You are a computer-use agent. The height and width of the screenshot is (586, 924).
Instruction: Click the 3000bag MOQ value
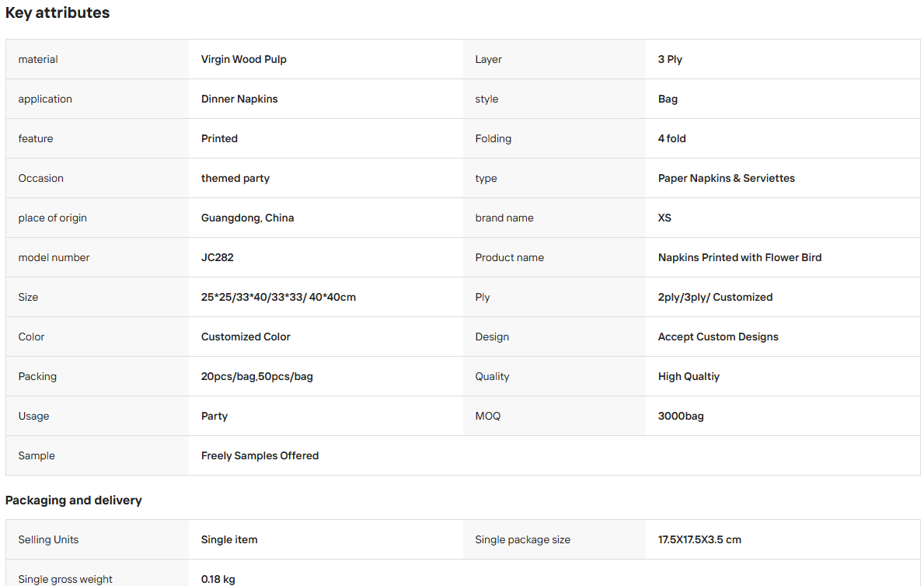(681, 417)
